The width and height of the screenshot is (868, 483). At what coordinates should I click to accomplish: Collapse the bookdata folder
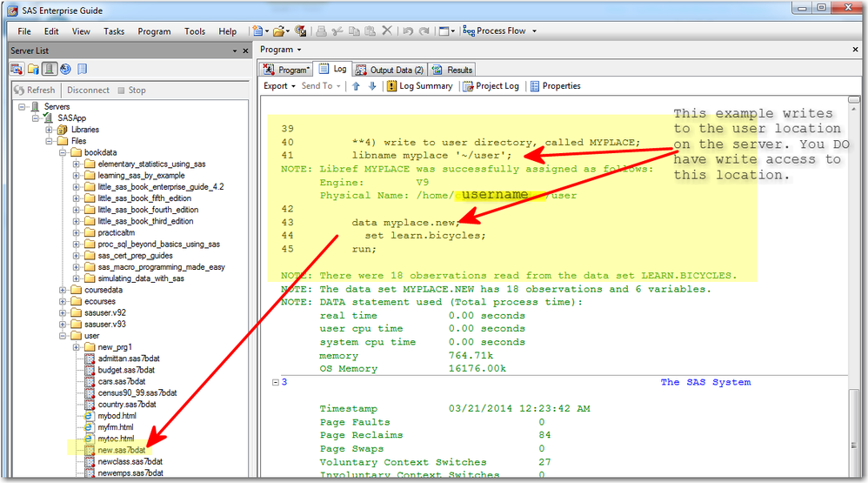click(63, 153)
